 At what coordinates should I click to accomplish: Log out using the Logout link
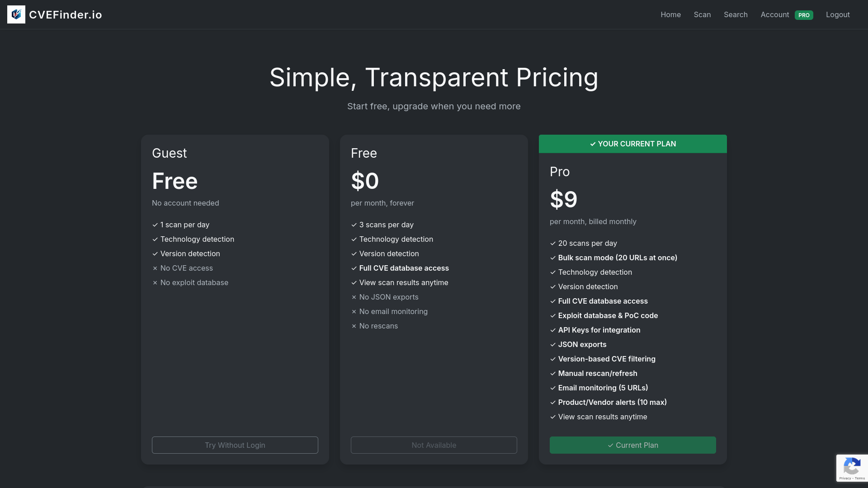pyautogui.click(x=838, y=14)
